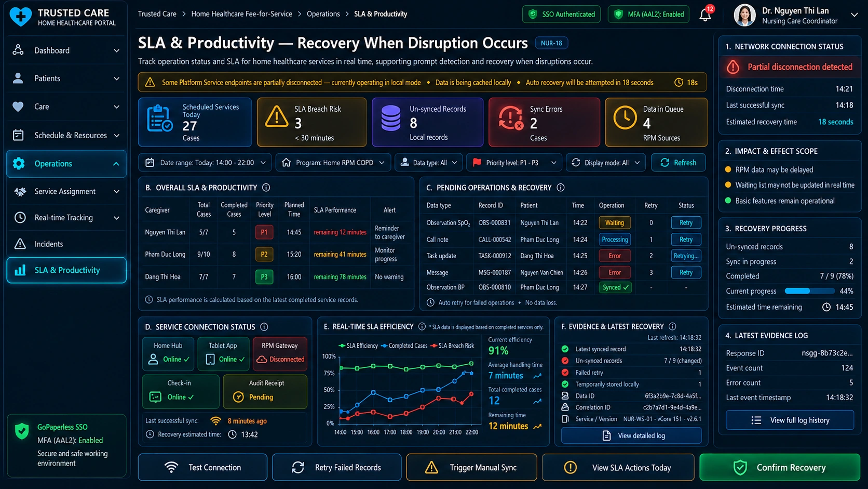Click the Un-synced Records database icon

(391, 118)
